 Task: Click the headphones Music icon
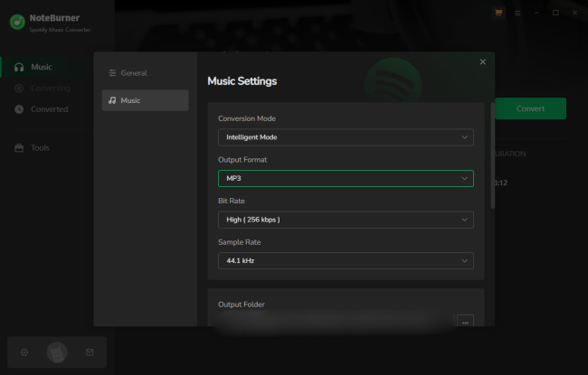[x=19, y=67]
